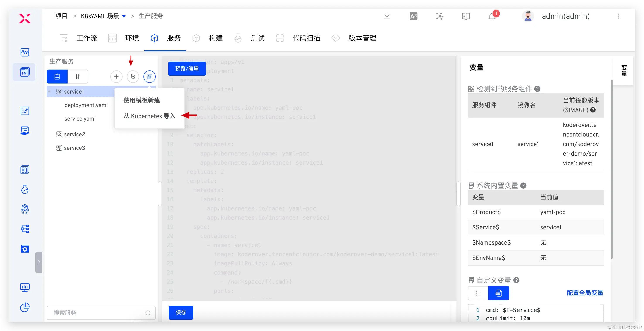Open the K8sYAML 场景 project dropdown
The width and height of the screenshot is (644, 331).
pos(124,16)
